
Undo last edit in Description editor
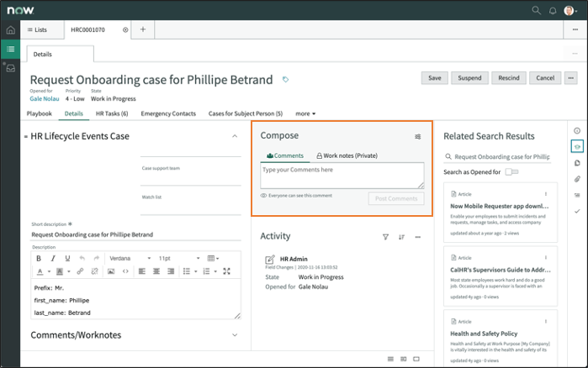tap(82, 258)
